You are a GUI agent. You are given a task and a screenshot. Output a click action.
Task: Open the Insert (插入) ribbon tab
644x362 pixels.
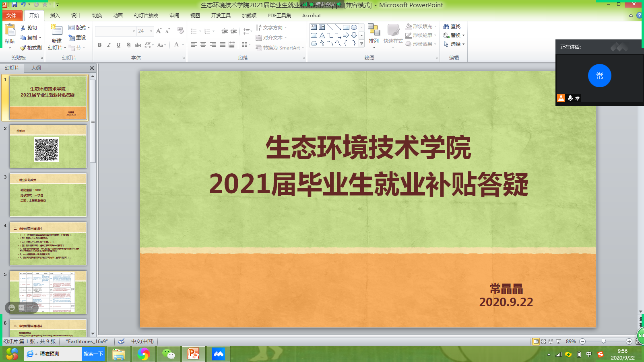pos(55,16)
